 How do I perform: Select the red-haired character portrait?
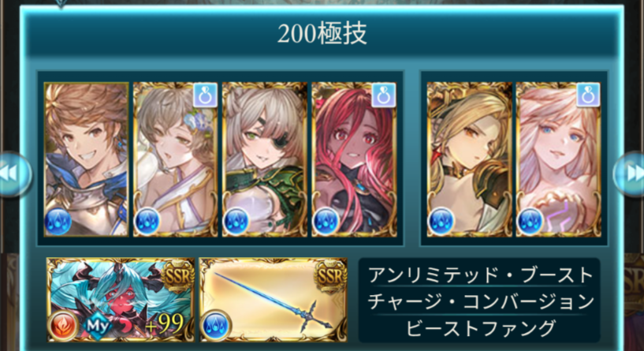(x=355, y=159)
